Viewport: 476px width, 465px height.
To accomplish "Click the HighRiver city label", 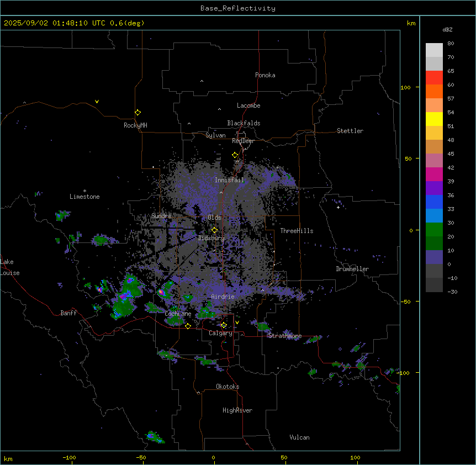I will click(237, 410).
